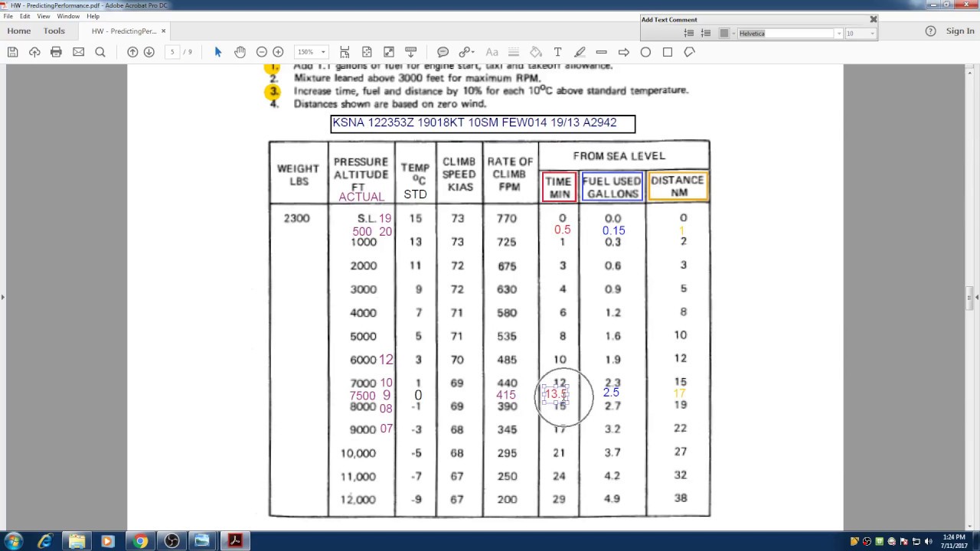Image resolution: width=980 pixels, height=551 pixels.
Task: Choose the Arrow drawing tool
Action: [x=624, y=52]
